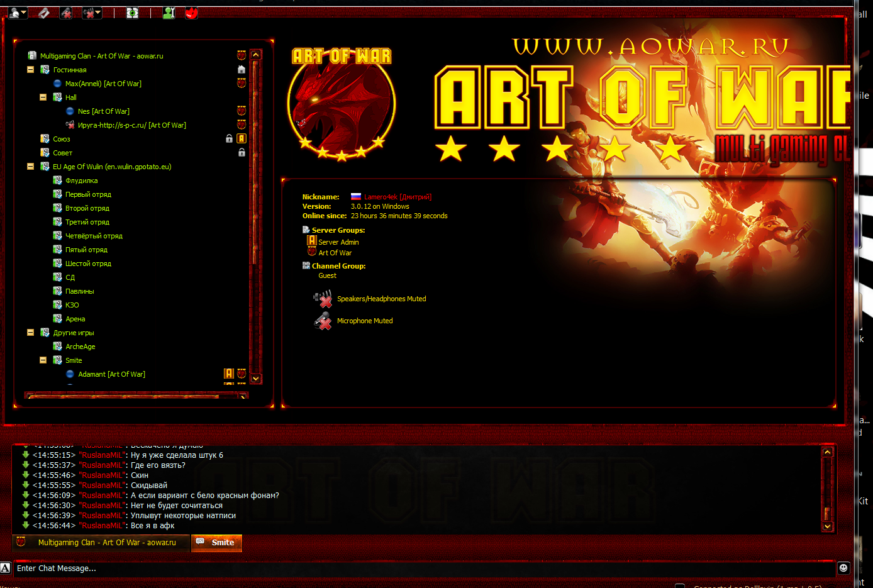
Task: Switch to Multigaming Clan chat tab
Action: coord(101,543)
